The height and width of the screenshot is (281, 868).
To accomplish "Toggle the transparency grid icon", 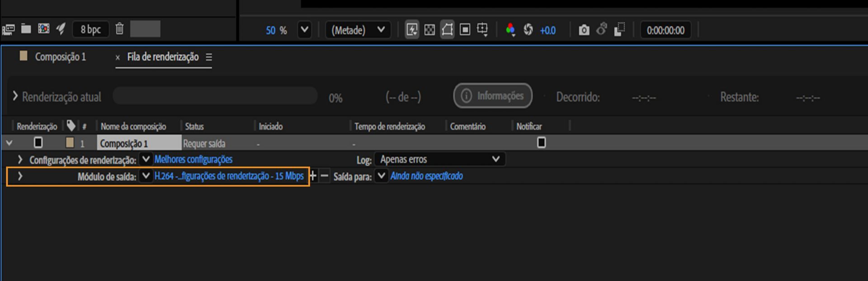I will coord(429,30).
